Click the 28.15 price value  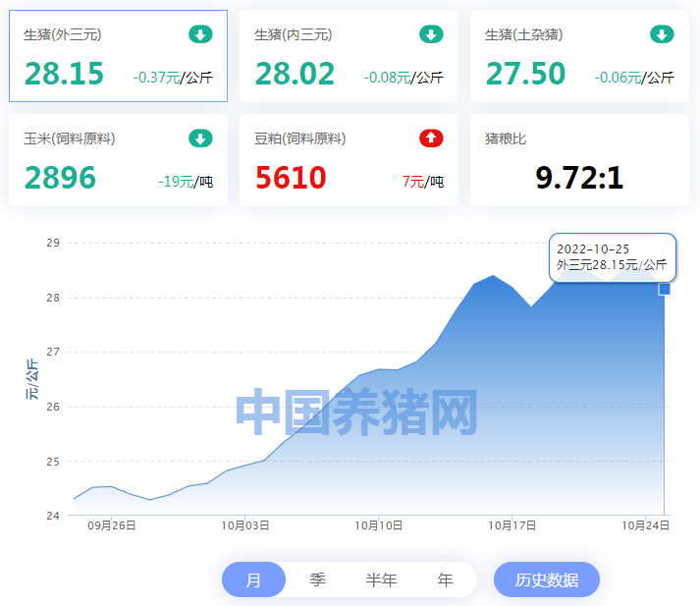(64, 74)
